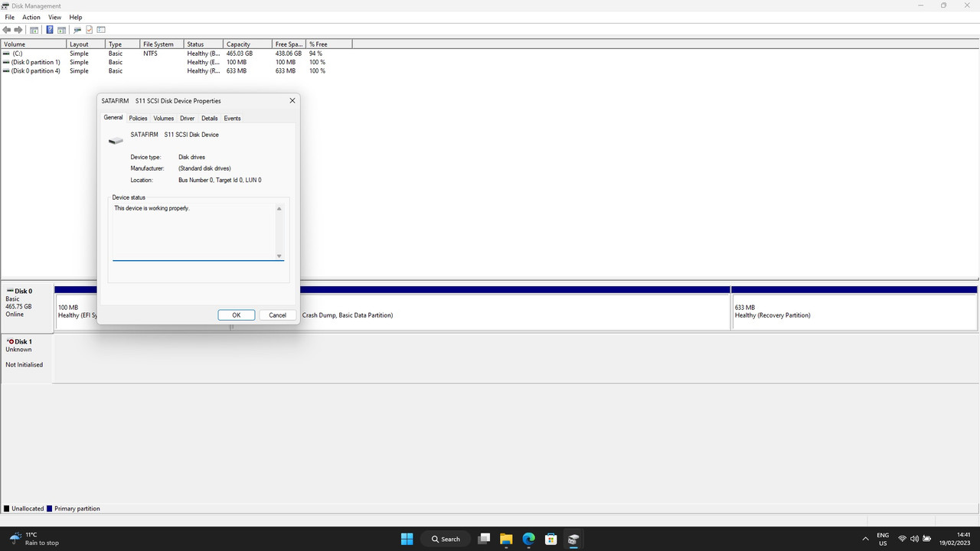Click the Device status scrollbar down arrow
The width and height of the screenshot is (980, 551).
pyautogui.click(x=279, y=256)
